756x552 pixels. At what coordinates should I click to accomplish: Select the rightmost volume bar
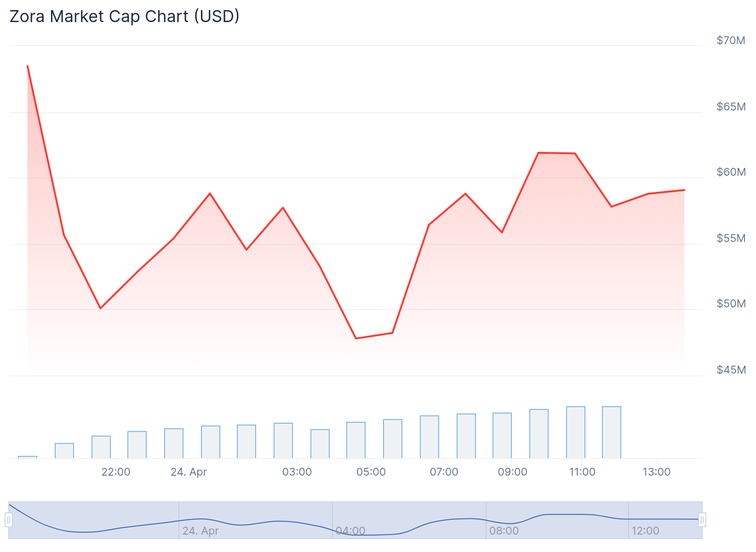[x=611, y=432]
